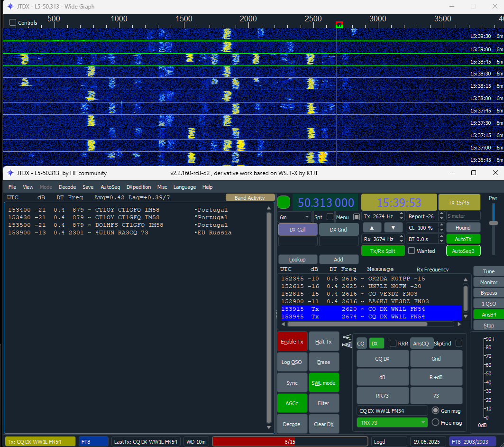Toggle the green DX button

[376, 344]
